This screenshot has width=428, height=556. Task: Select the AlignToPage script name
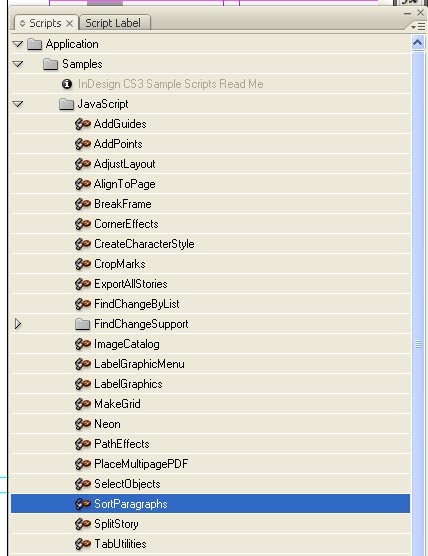pos(124,184)
